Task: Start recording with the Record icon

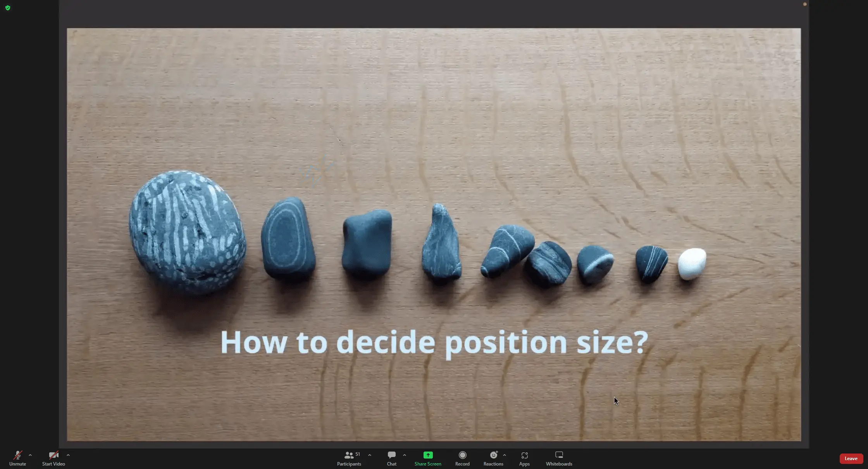Action: tap(462, 455)
